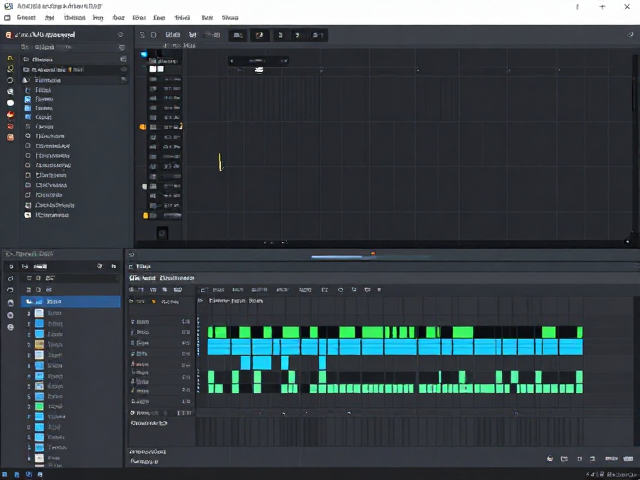Expand the first folder row in the browser tree
The width and height of the screenshot is (640, 480).
(x=74, y=59)
